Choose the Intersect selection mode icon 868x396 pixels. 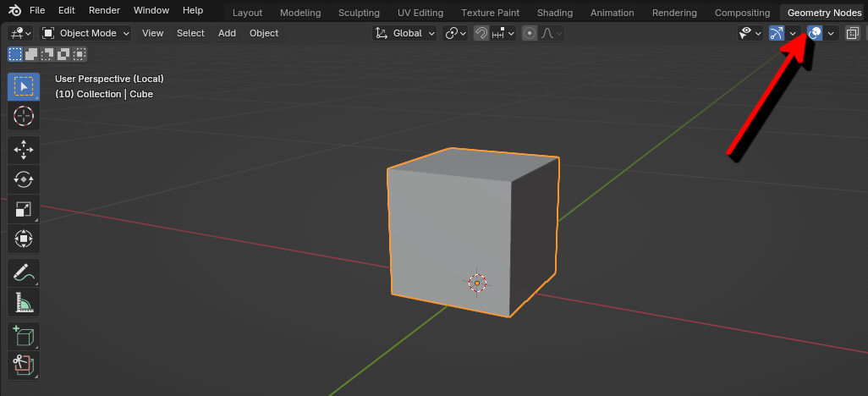pos(80,53)
